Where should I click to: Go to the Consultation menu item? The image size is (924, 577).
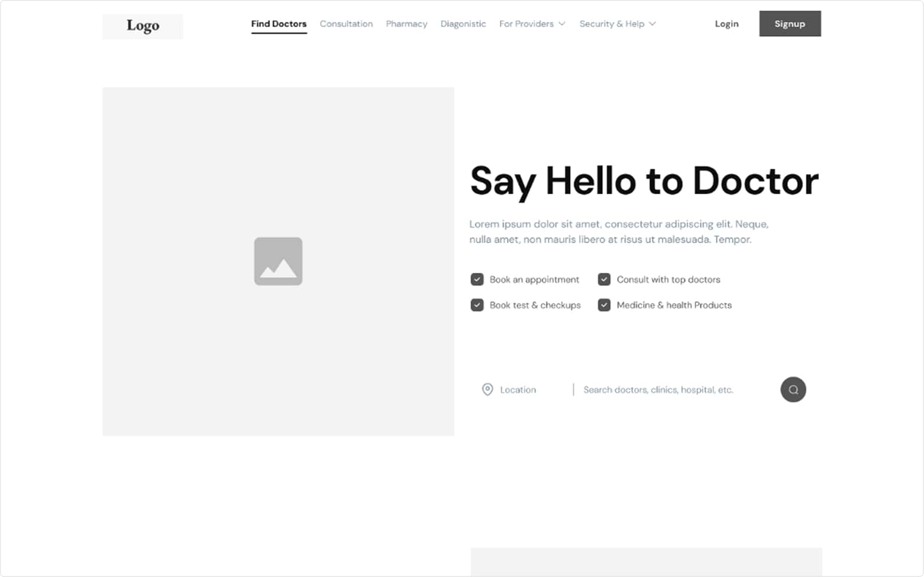(346, 24)
